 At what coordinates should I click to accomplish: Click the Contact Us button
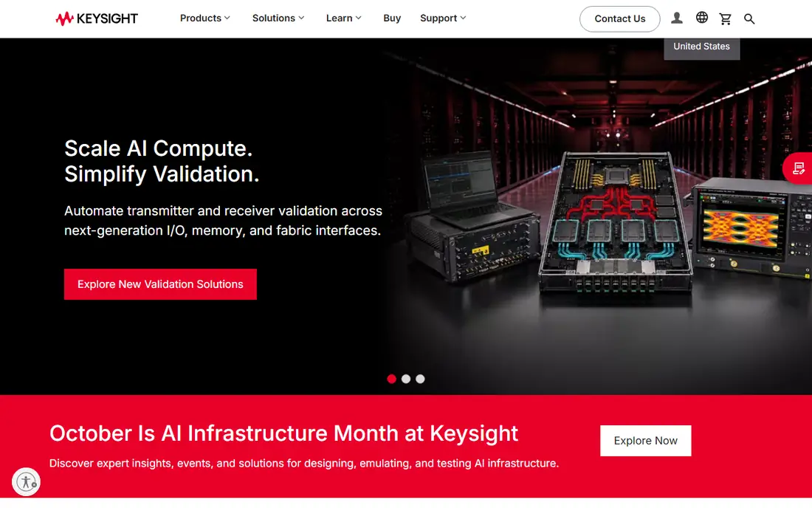pos(619,18)
